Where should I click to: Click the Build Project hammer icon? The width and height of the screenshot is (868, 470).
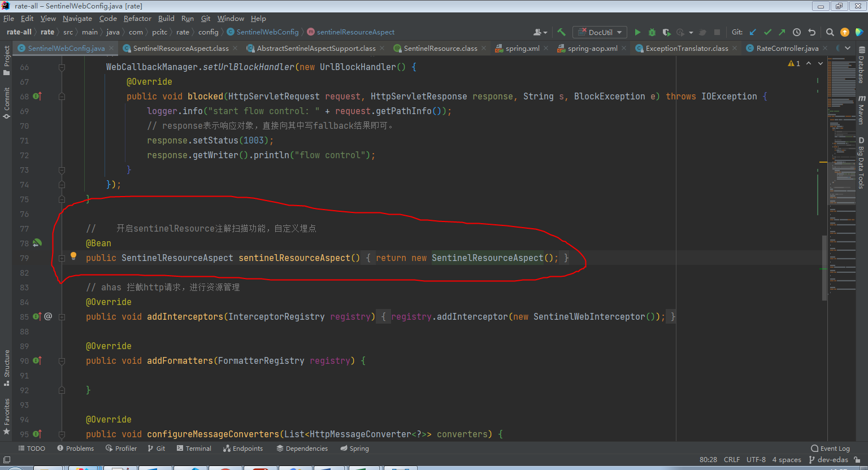[561, 32]
